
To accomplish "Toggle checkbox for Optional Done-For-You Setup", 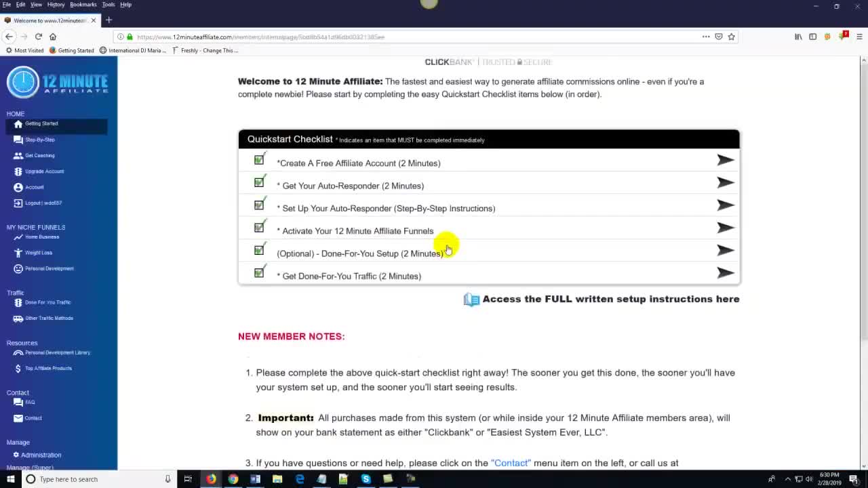I will (259, 250).
